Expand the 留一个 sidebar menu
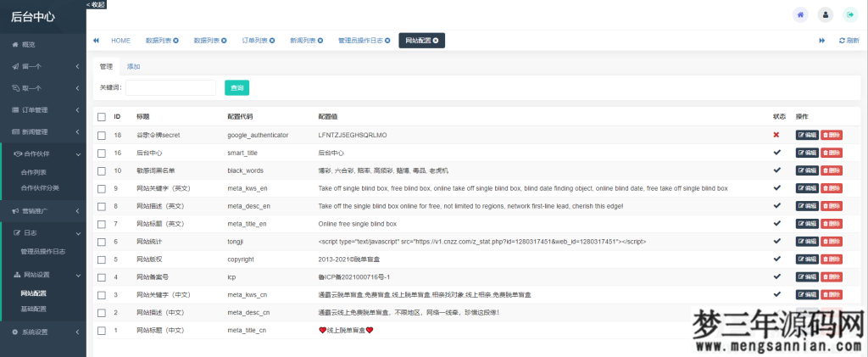This screenshot has width=868, height=357. tap(43, 66)
